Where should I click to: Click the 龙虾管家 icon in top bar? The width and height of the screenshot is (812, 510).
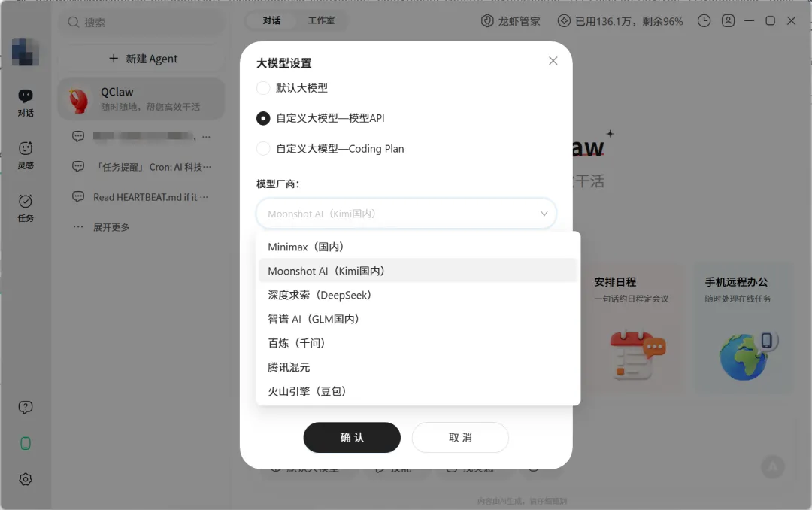(487, 21)
